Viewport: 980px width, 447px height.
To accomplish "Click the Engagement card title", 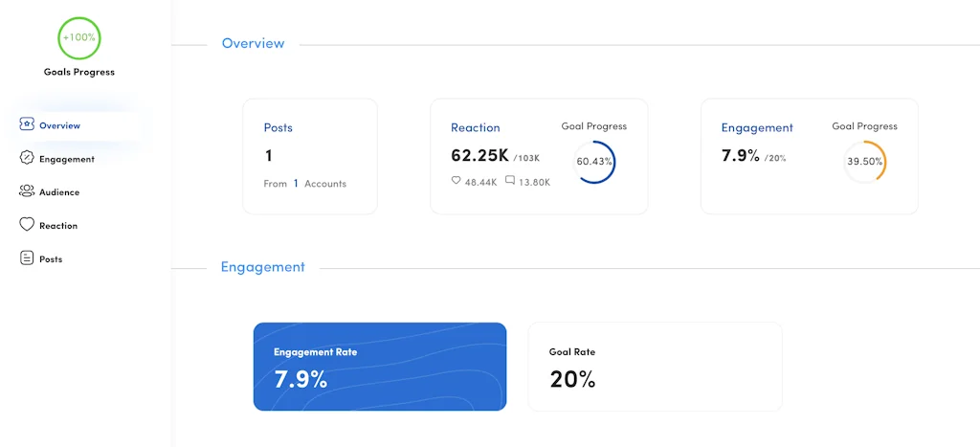I will [x=757, y=127].
